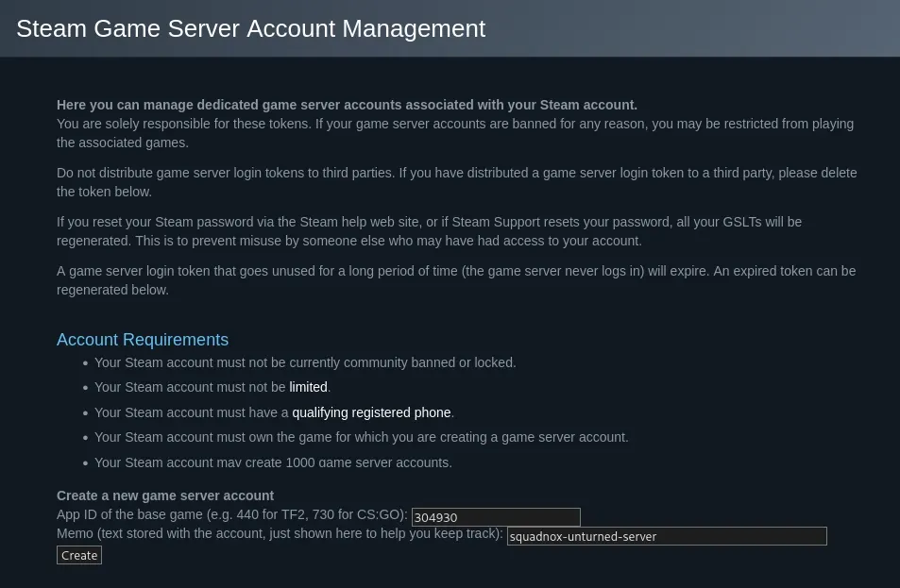Click the value "304930" in the App ID box
The image size is (900, 588).
tap(434, 517)
